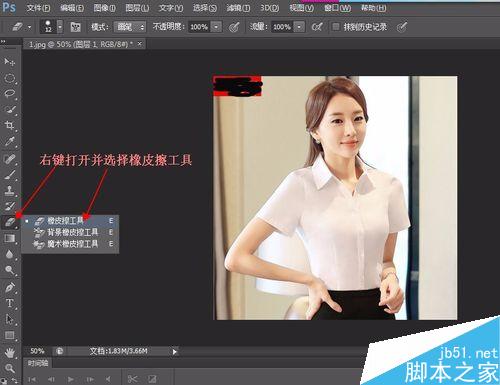Select the Hand tool
Screen dimensions: 500x385
coord(9,352)
